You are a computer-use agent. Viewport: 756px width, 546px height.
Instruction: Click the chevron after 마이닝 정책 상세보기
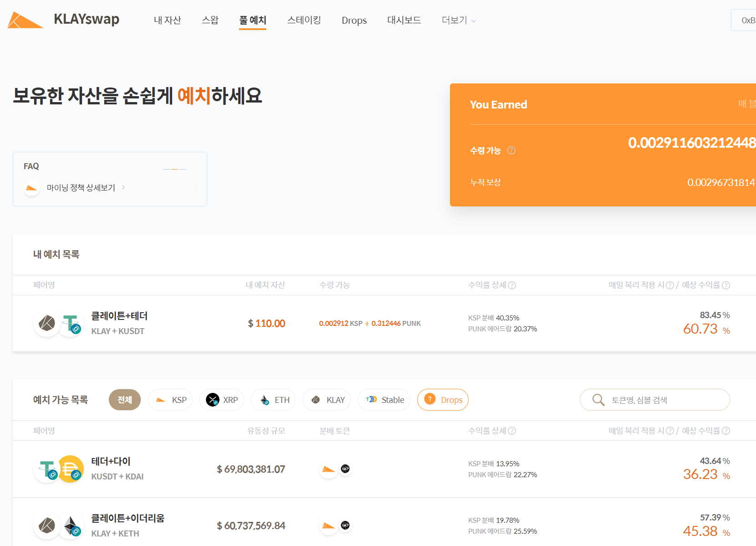[x=123, y=187]
